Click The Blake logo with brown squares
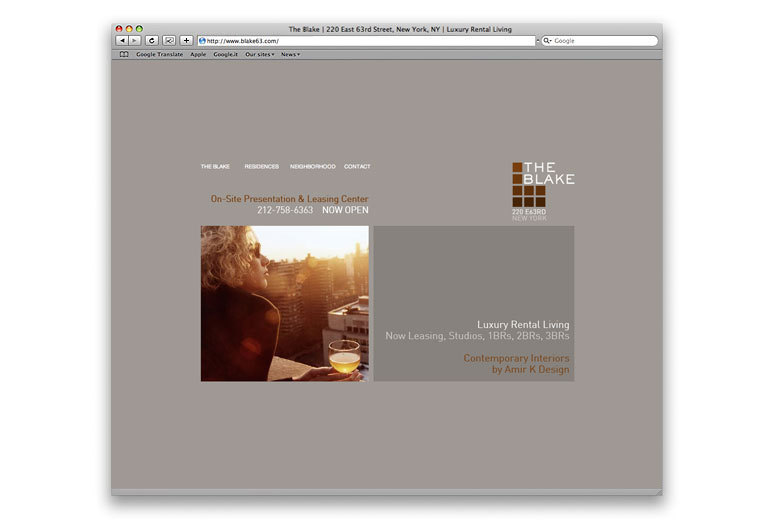 point(543,184)
